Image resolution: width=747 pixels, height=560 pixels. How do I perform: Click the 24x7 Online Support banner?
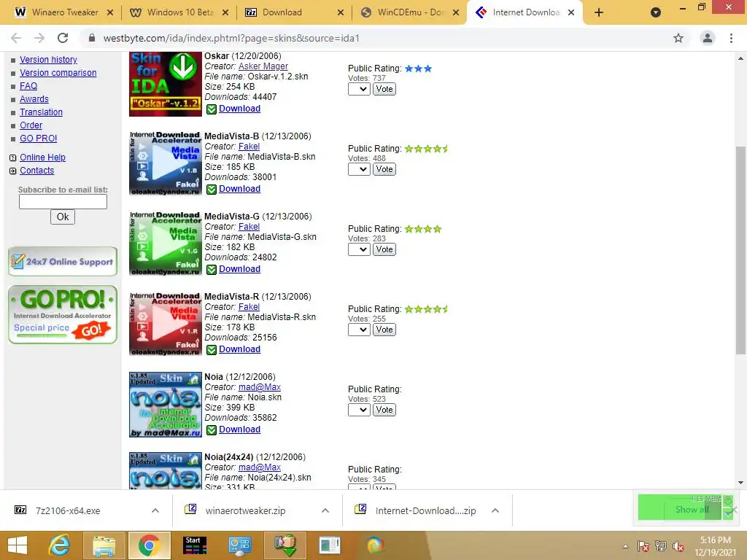pos(63,262)
